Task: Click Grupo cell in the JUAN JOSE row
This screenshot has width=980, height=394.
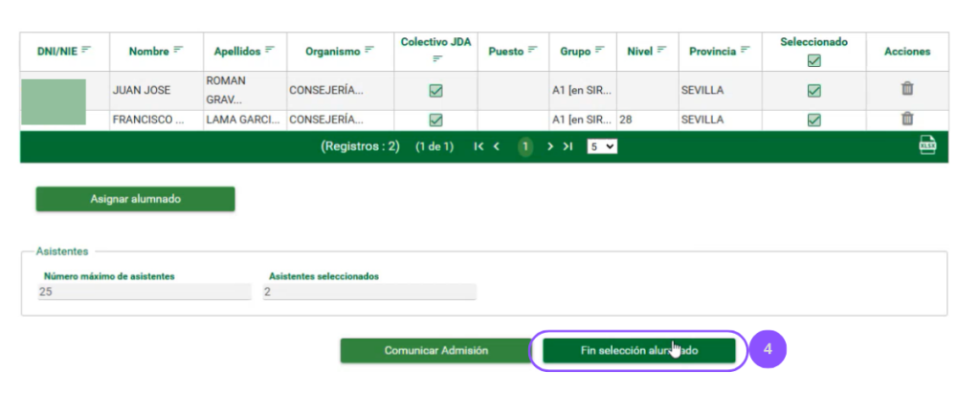Action: click(x=583, y=91)
